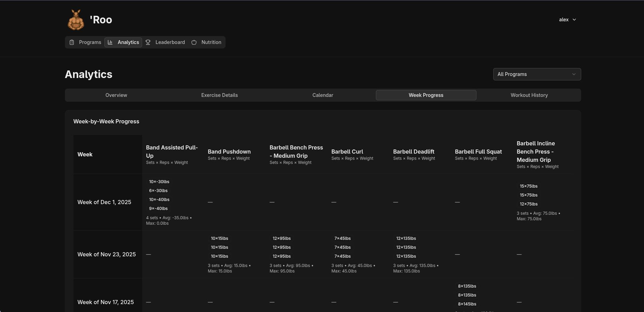644x312 pixels.
Task: Click the chevron in All Programs selector
Action: (x=574, y=74)
